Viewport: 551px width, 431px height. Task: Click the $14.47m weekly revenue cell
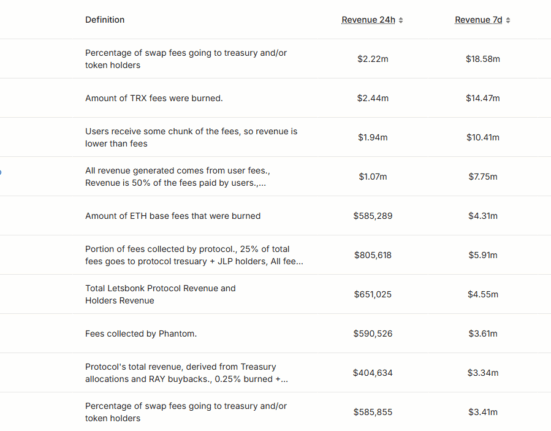pos(482,98)
